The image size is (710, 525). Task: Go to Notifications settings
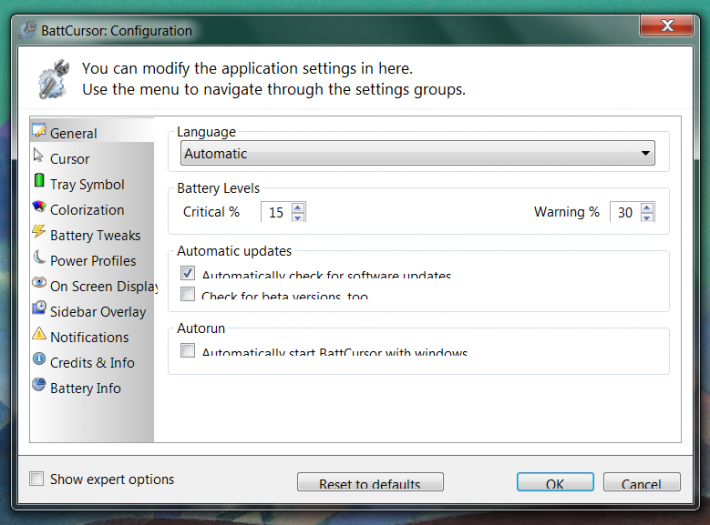(x=89, y=337)
